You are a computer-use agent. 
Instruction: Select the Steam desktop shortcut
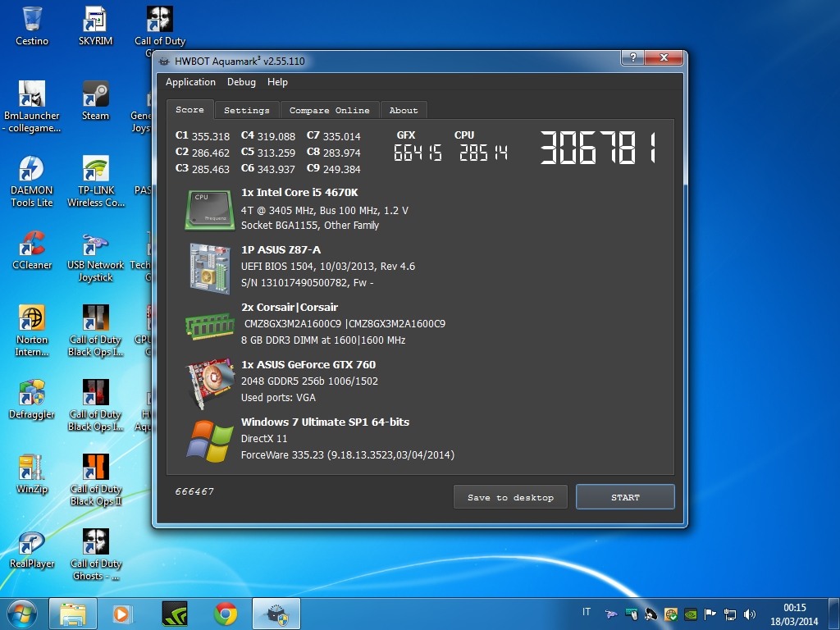tap(95, 101)
